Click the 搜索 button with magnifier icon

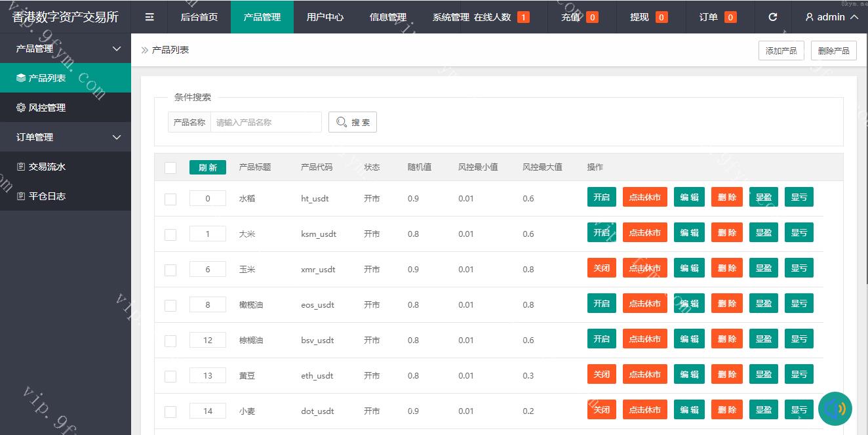(353, 122)
